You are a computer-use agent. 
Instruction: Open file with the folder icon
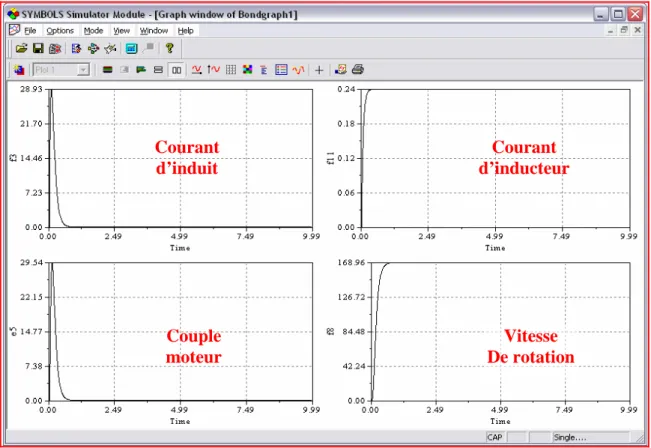(21, 49)
